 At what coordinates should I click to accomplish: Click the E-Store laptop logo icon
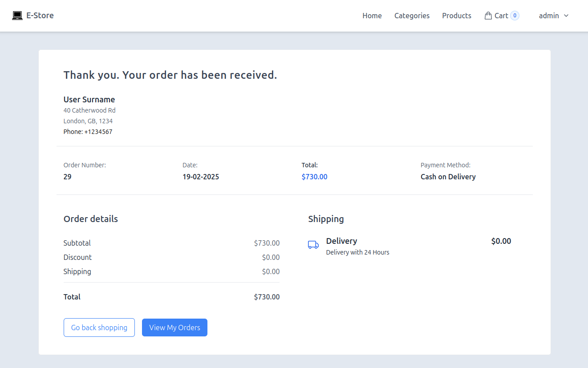(x=17, y=16)
